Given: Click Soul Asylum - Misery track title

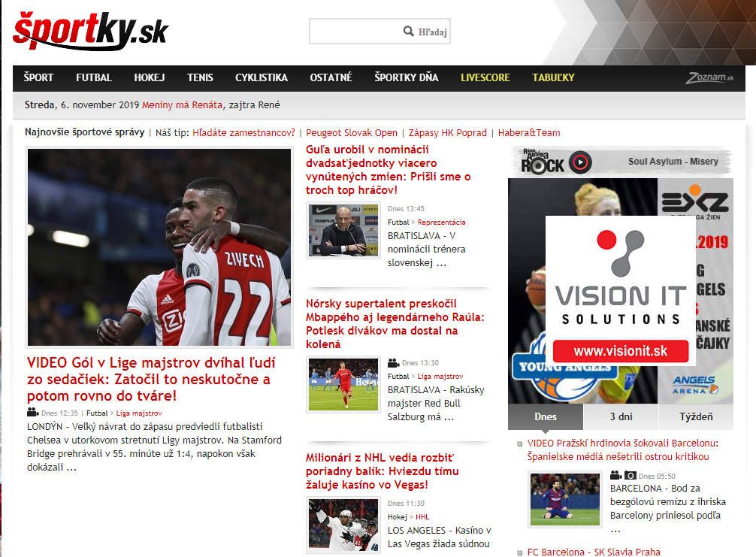Looking at the screenshot, I should 673,162.
